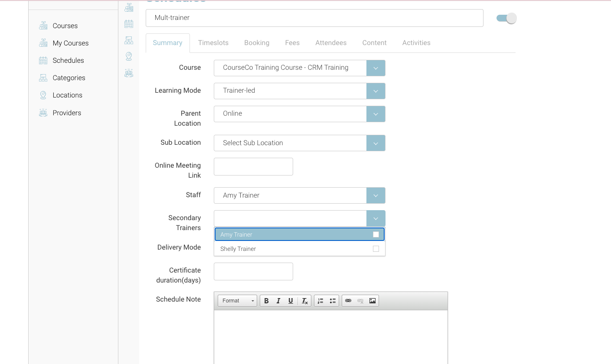
Task: Switch to the Timeslots tab
Action: point(213,43)
